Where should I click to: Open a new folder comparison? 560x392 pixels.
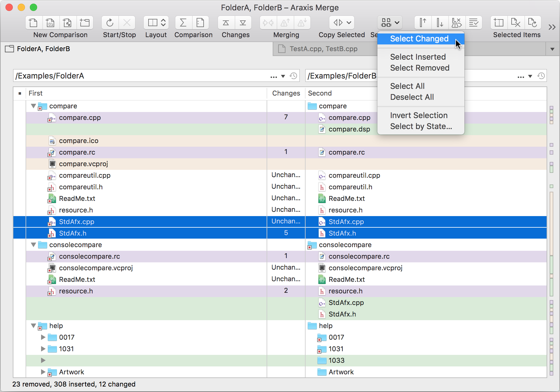click(85, 23)
